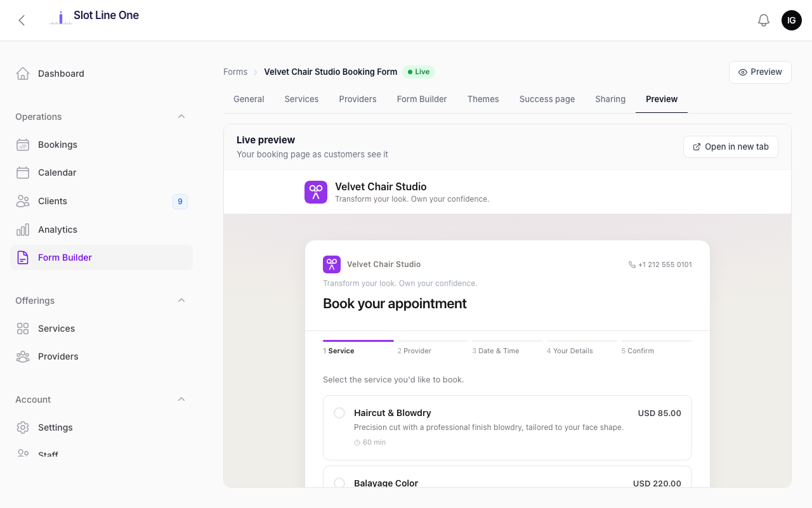Click the step 3 Date & Time indicator
The image size is (812, 508).
pos(507,348)
